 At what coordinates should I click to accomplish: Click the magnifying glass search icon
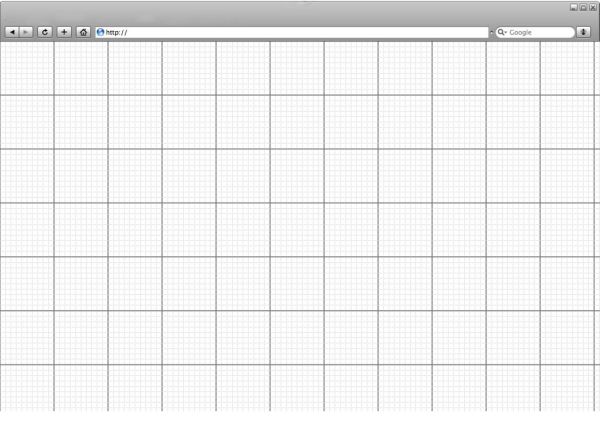[x=501, y=32]
